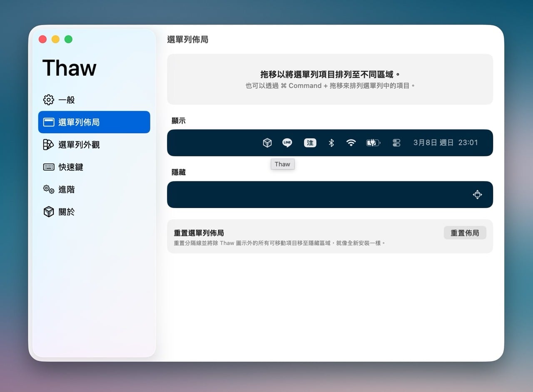Viewport: 533px width, 392px height.
Task: Open the 一般 general settings tab
Action: [67, 100]
